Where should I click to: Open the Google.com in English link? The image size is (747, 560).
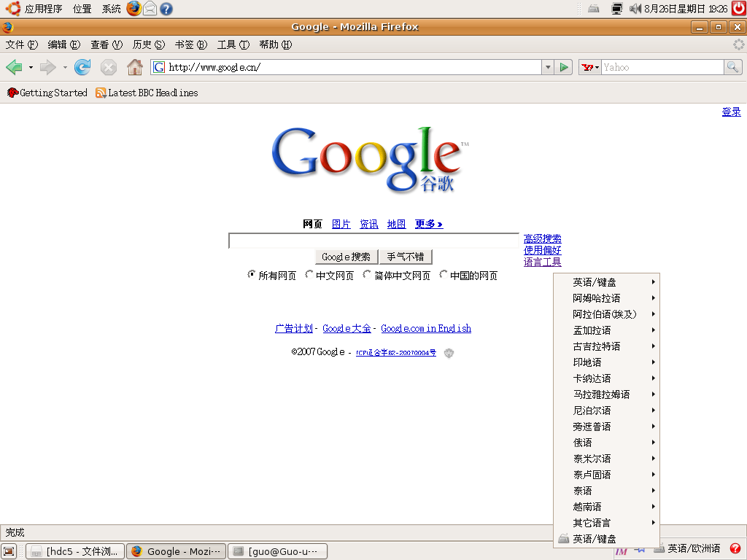[426, 329]
